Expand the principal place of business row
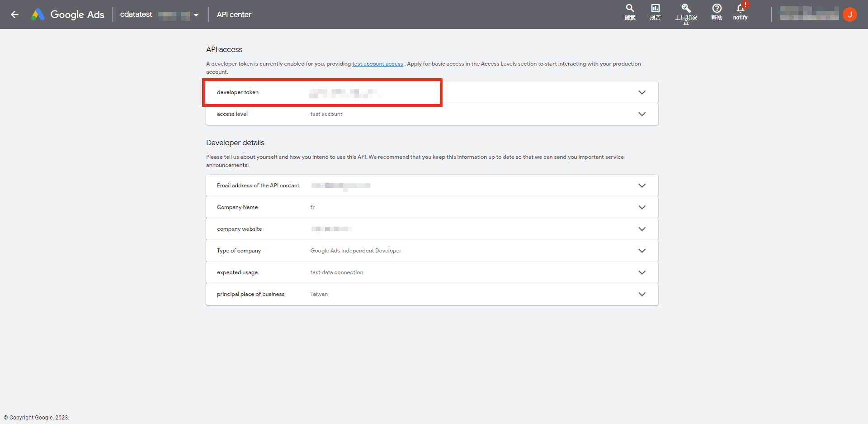The width and height of the screenshot is (868, 424). tap(642, 294)
